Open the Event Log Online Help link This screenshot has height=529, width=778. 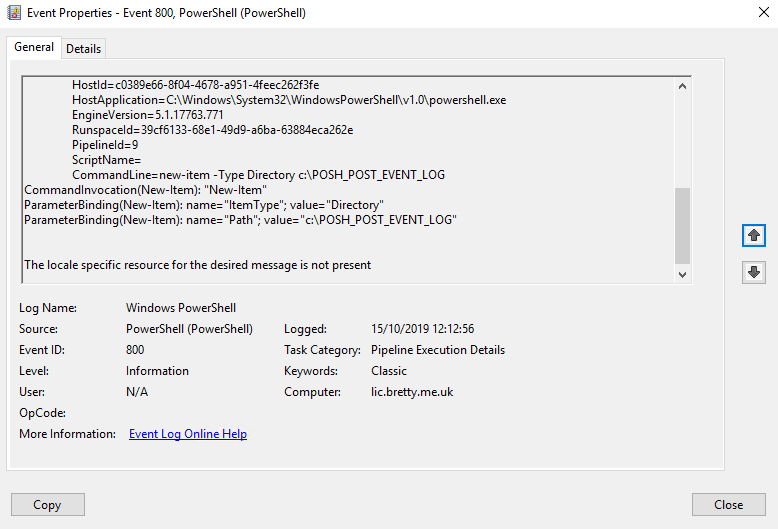point(188,434)
